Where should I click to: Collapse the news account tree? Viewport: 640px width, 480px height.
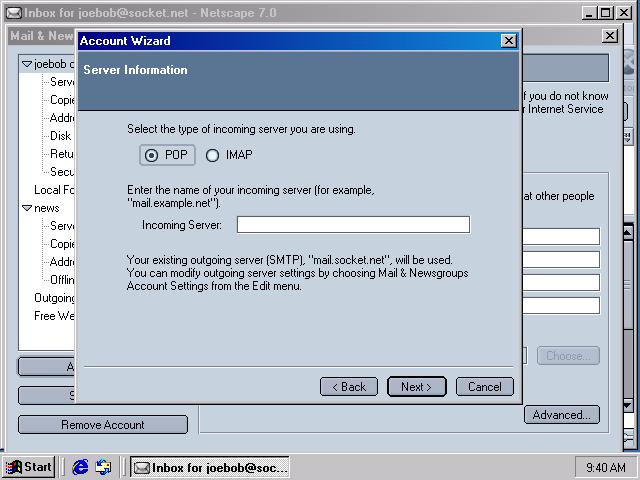pos(27,208)
